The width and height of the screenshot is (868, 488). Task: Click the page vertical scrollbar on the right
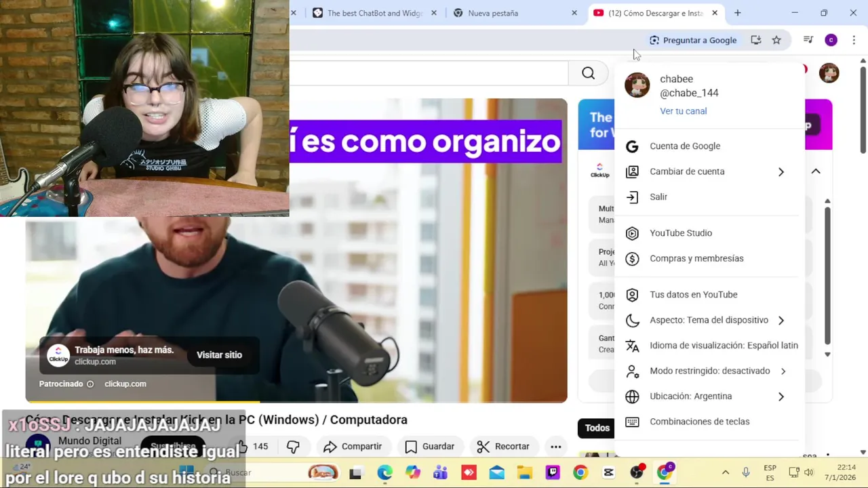[x=863, y=108]
